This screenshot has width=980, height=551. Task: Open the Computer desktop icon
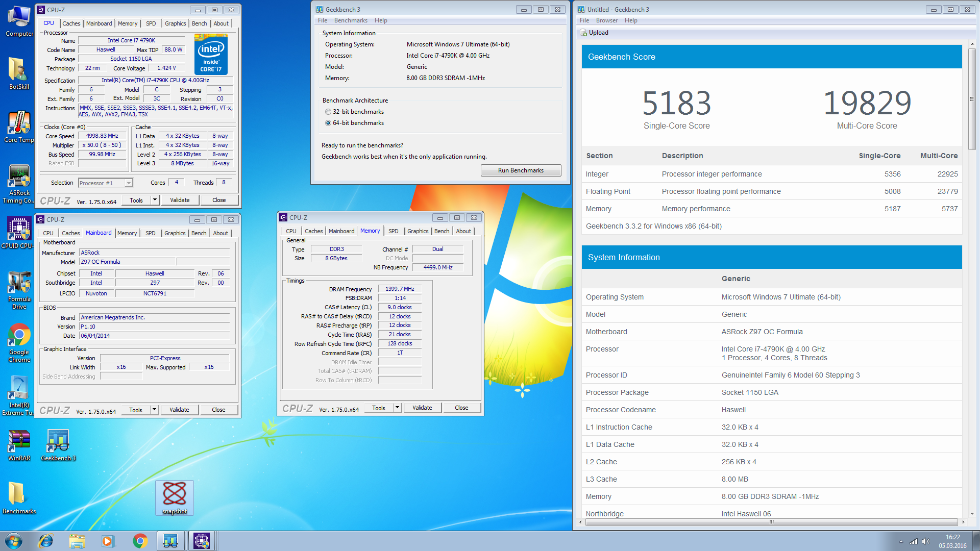(x=19, y=21)
